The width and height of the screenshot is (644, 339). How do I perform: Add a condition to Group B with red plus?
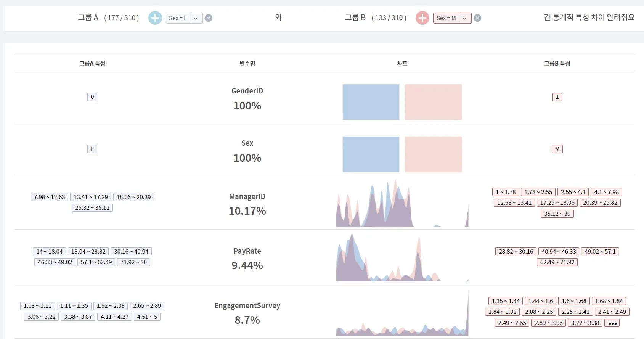422,18
